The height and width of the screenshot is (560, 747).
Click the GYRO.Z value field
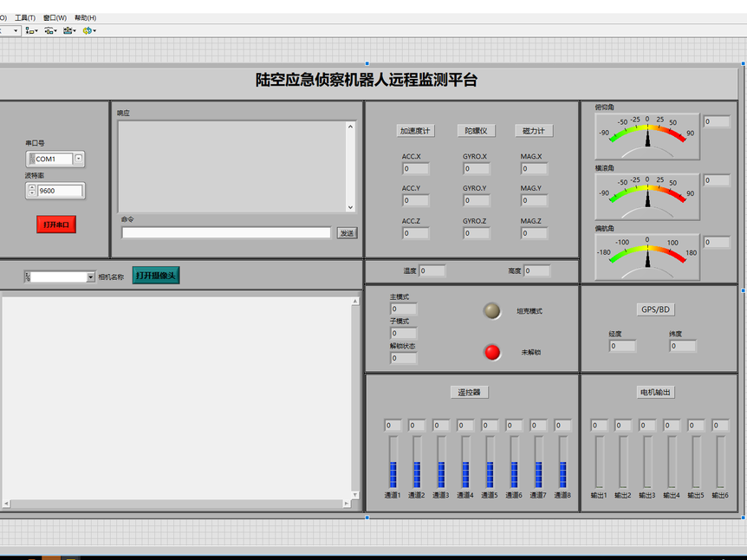pos(477,233)
